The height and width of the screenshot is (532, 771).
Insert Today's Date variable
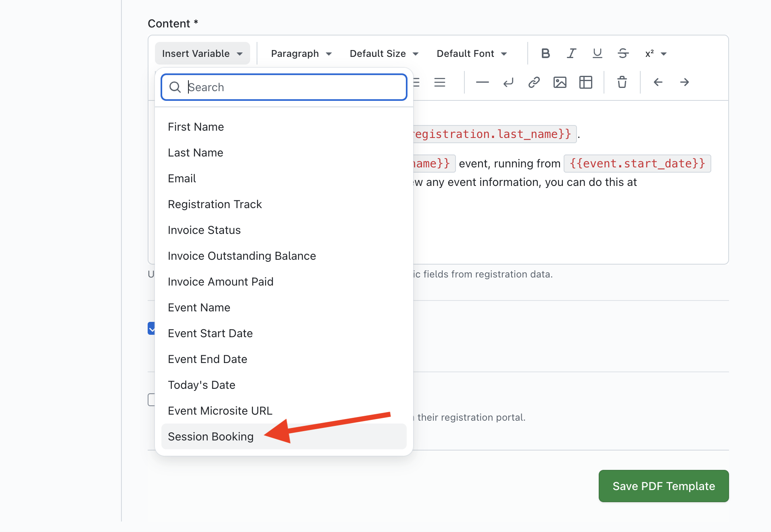tap(284, 385)
